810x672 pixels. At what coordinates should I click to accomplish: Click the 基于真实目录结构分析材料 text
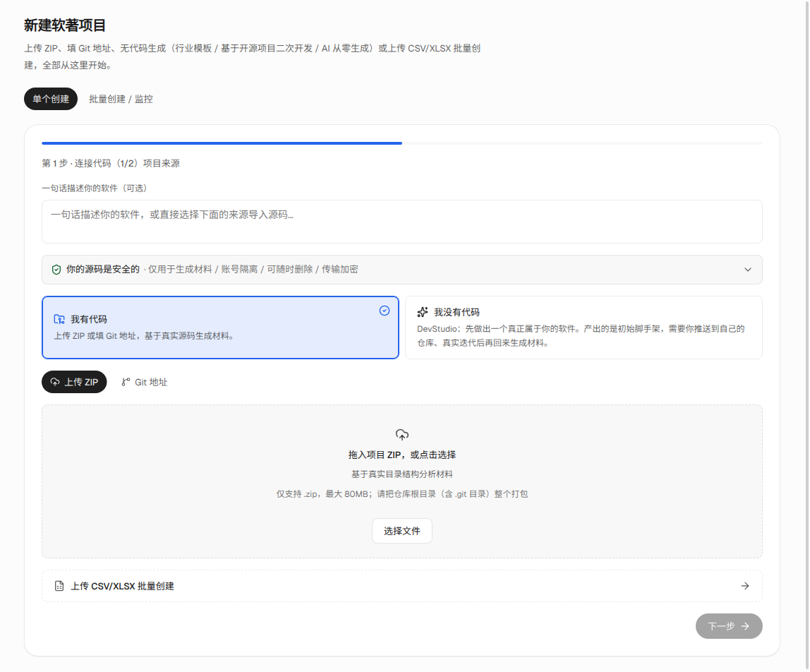click(x=402, y=474)
